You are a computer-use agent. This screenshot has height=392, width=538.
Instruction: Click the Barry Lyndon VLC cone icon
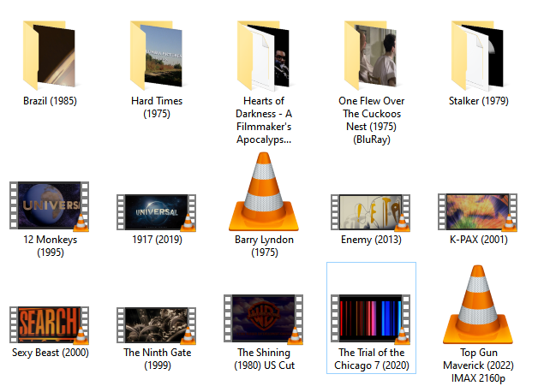click(x=264, y=192)
